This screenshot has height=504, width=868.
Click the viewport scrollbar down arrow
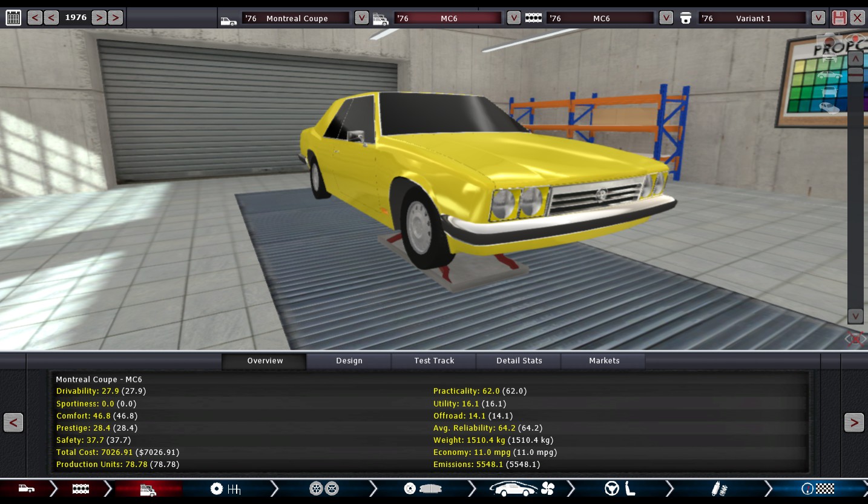tap(855, 316)
